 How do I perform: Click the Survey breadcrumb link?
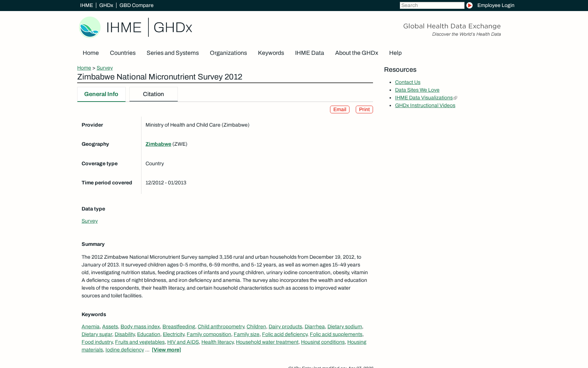point(105,68)
